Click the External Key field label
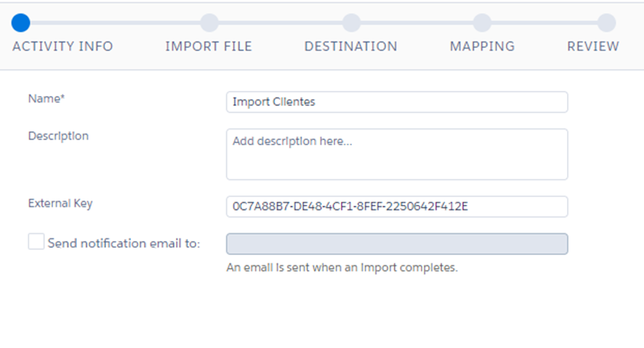Image resolution: width=644 pixels, height=348 pixels. click(60, 203)
